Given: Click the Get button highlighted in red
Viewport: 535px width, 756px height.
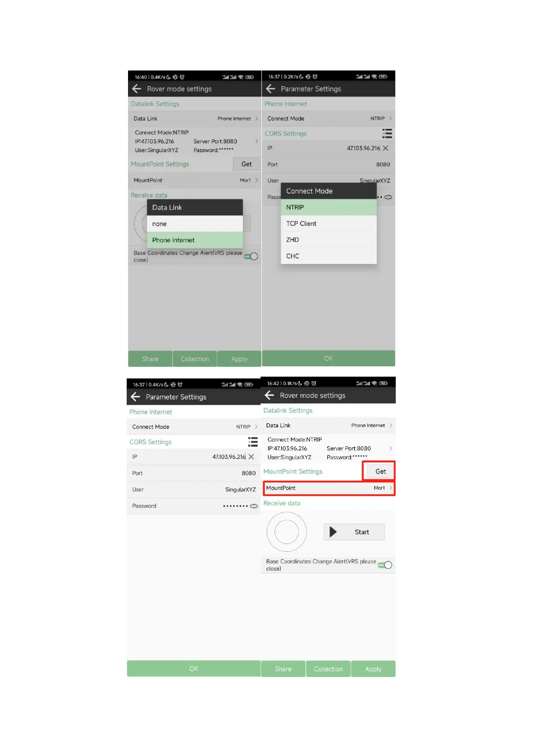Looking at the screenshot, I should click(x=380, y=471).
